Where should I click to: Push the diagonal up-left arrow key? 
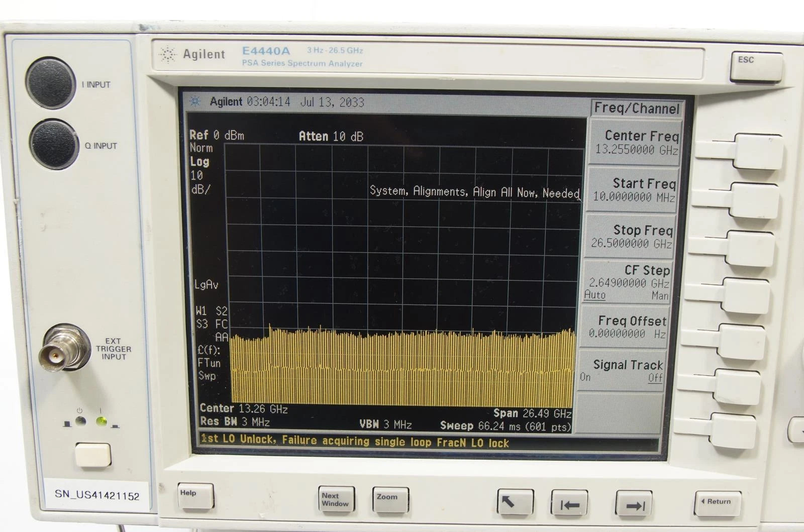point(515,502)
